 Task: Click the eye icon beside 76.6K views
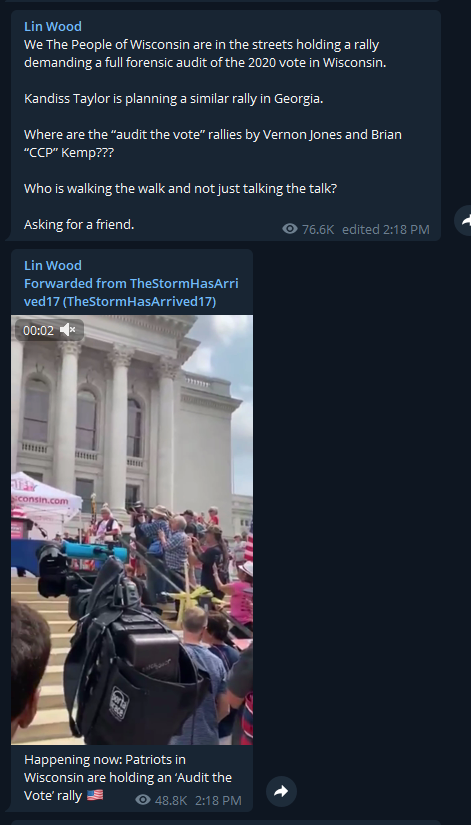[290, 229]
